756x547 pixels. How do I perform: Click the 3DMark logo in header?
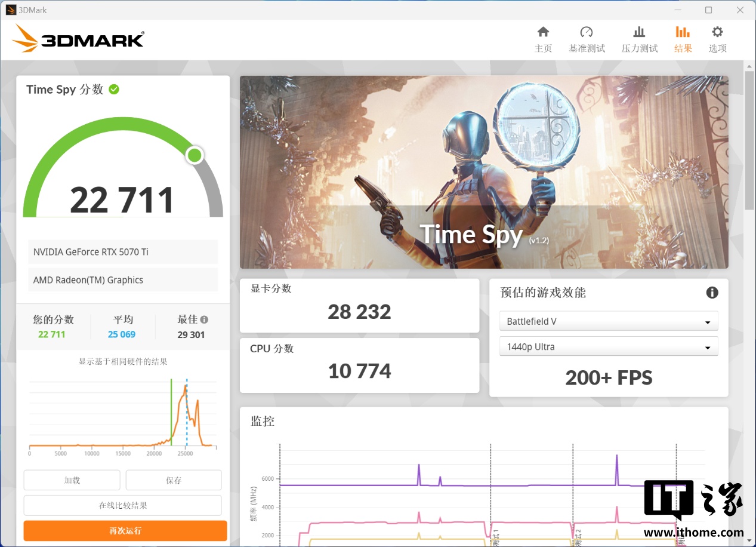click(x=78, y=39)
